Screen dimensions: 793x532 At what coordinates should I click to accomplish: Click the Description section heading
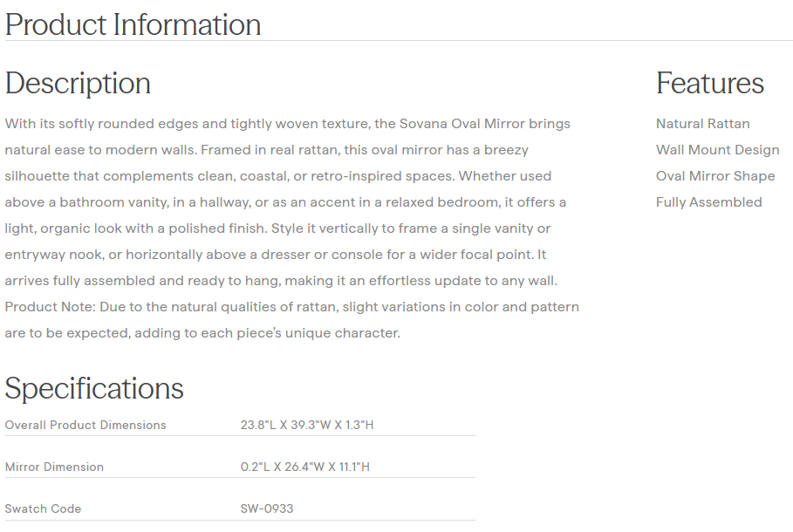[78, 84]
